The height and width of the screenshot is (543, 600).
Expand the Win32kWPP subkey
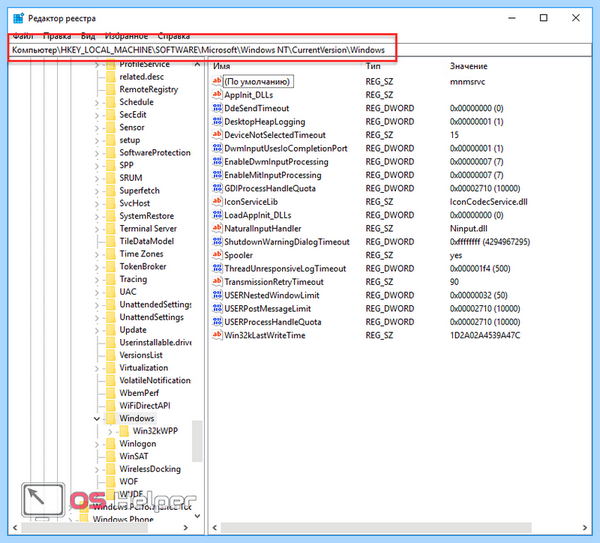[x=110, y=432]
